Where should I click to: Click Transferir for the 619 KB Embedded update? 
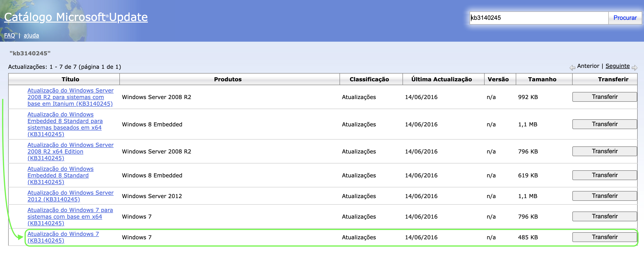pyautogui.click(x=604, y=175)
